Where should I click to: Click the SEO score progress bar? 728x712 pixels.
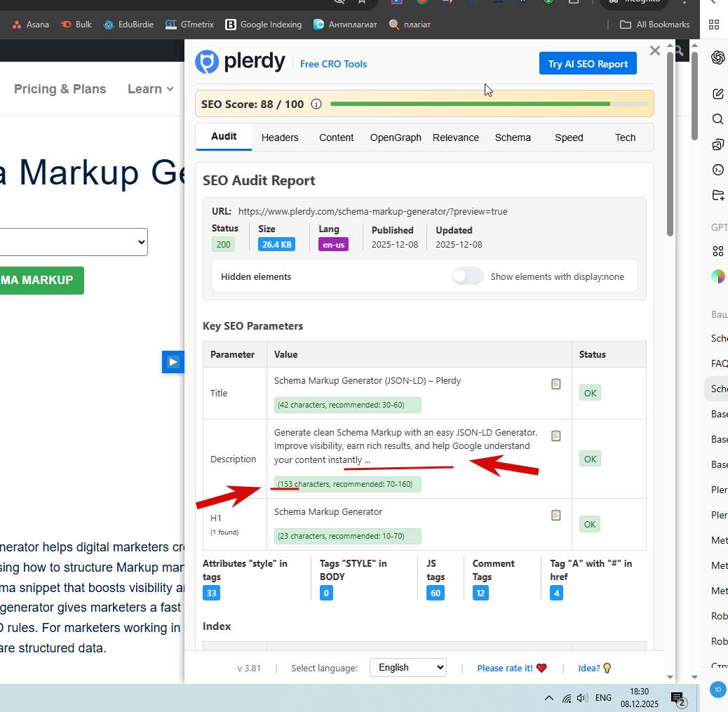point(489,104)
